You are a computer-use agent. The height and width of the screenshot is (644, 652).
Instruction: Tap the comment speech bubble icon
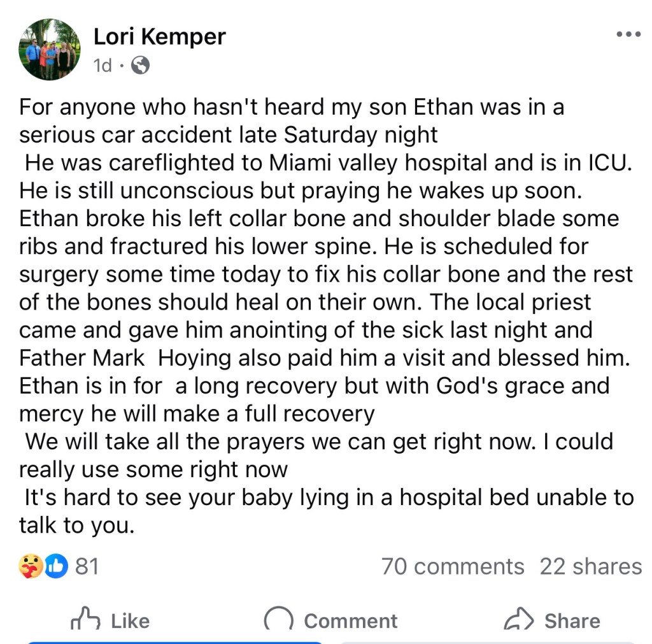(x=278, y=620)
